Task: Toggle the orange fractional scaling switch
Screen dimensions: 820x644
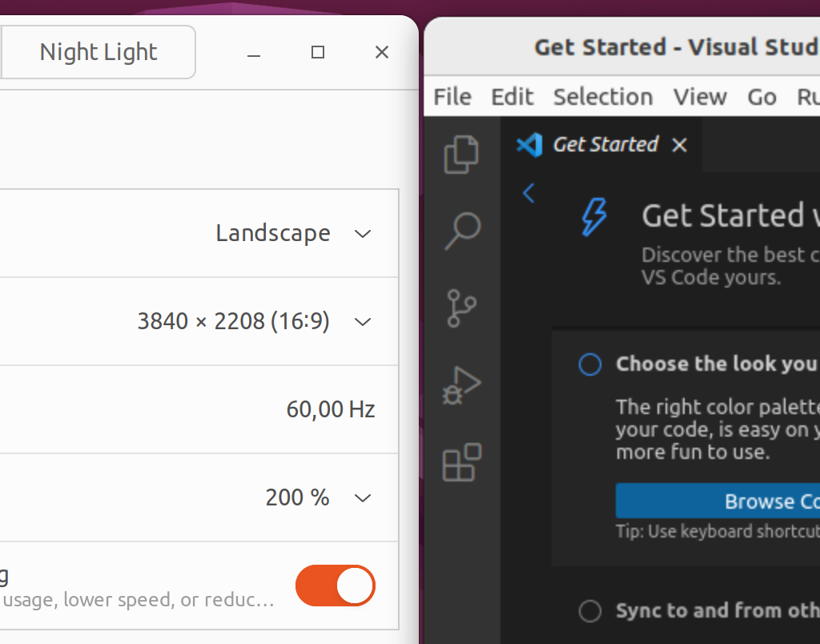Action: [335, 586]
